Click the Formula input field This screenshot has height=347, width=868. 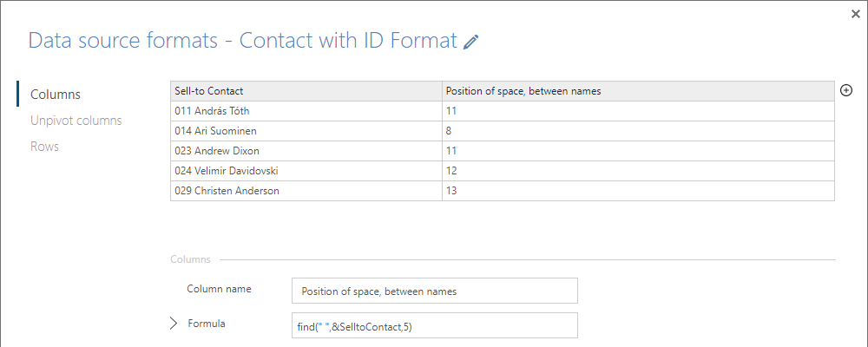pyautogui.click(x=435, y=325)
